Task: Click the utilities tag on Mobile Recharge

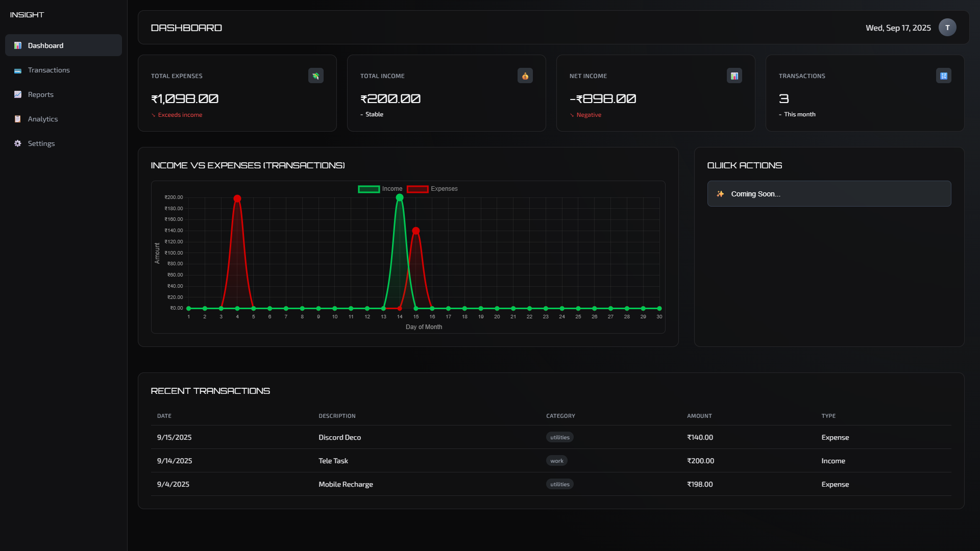Action: (559, 484)
